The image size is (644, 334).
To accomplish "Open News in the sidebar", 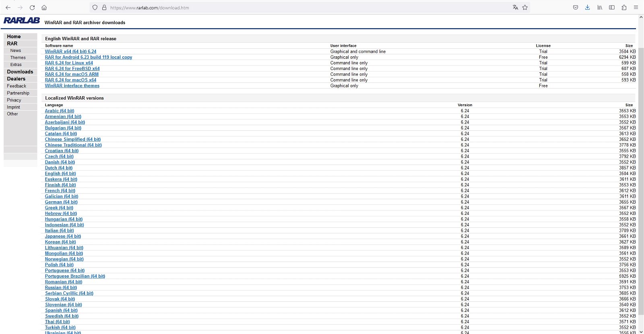I will click(x=16, y=51).
